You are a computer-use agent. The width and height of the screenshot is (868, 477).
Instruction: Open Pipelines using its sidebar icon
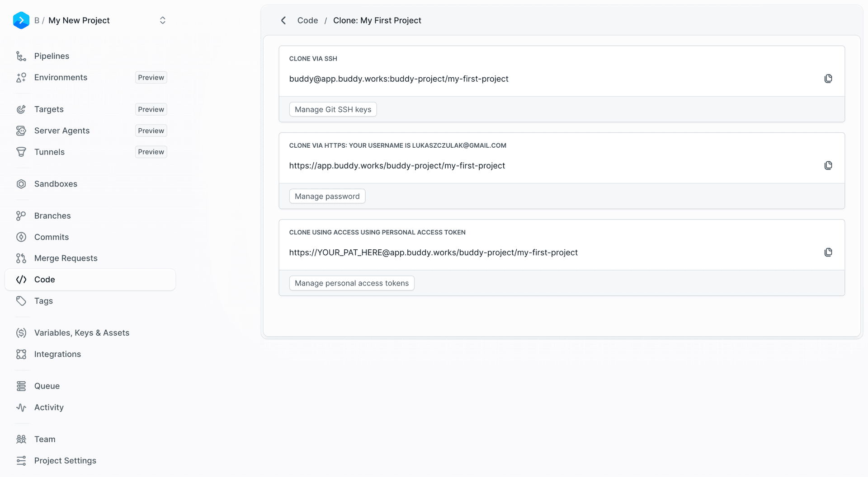pyautogui.click(x=21, y=56)
